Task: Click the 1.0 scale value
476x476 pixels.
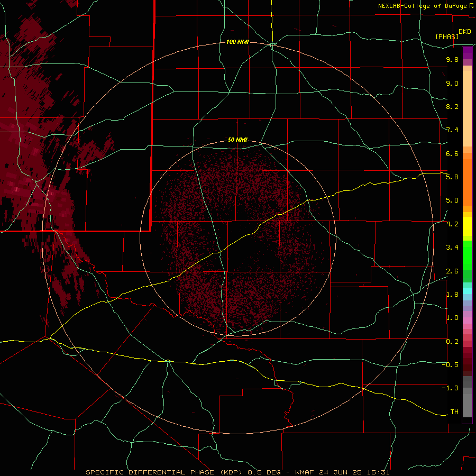Action: tap(452, 318)
